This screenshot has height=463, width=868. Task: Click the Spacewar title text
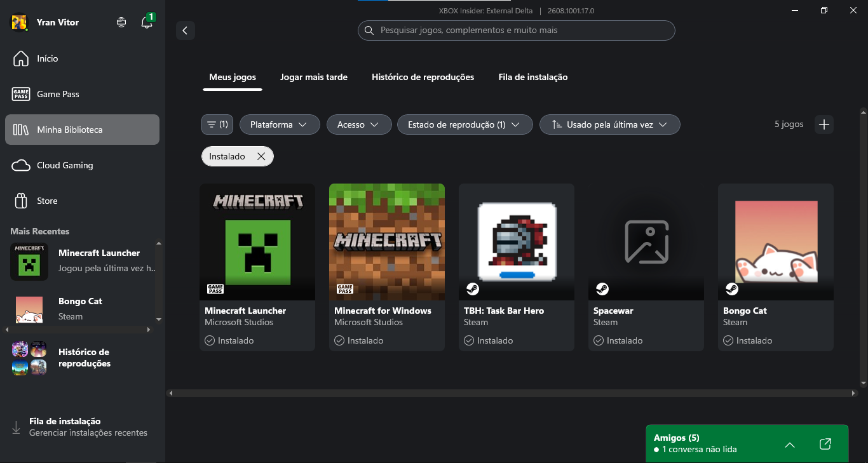click(613, 311)
